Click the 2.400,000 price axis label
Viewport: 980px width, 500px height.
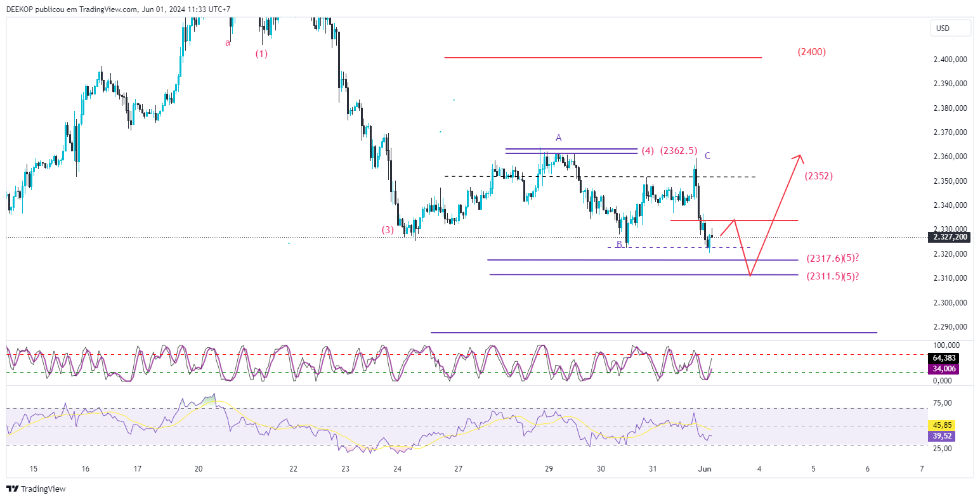[950, 60]
